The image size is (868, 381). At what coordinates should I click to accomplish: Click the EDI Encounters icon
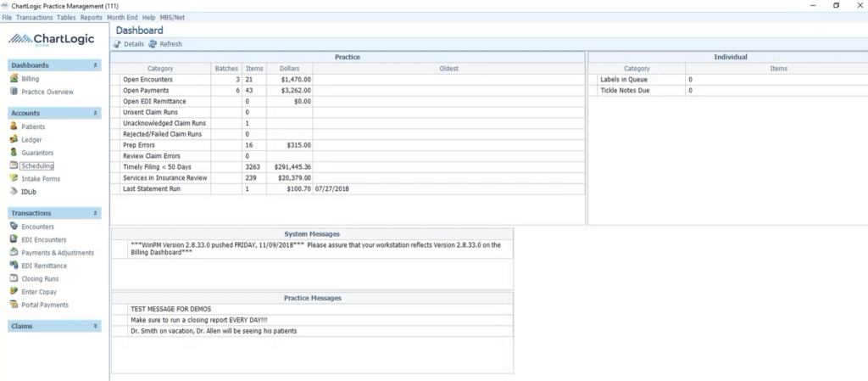click(14, 239)
